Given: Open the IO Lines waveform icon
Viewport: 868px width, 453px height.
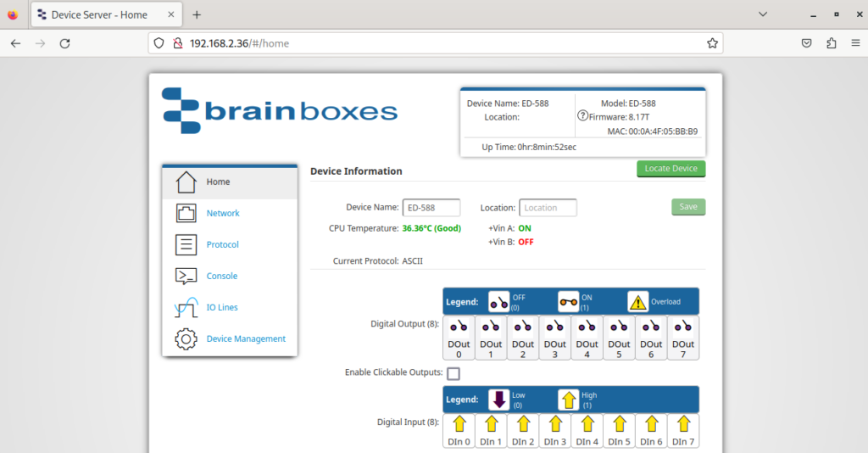Looking at the screenshot, I should 186,307.
